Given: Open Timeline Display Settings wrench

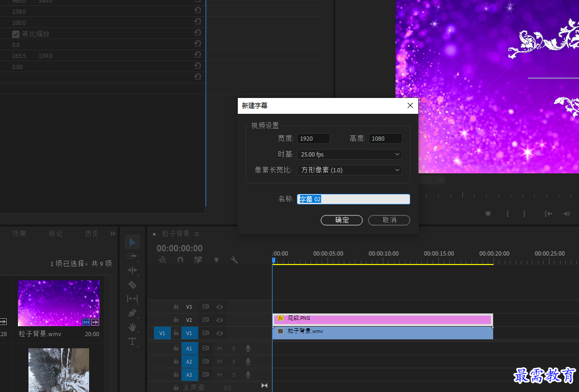Looking at the screenshot, I should coord(234,260).
